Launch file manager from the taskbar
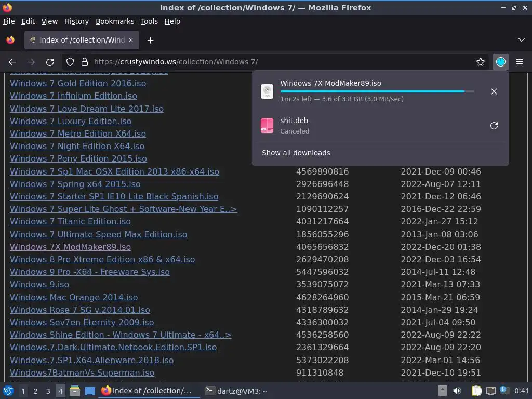532x399 pixels. pos(75,391)
